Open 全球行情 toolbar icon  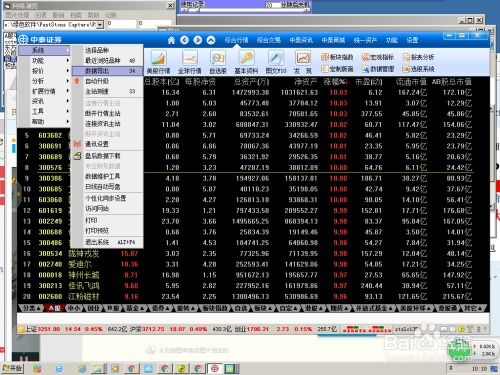pos(190,62)
